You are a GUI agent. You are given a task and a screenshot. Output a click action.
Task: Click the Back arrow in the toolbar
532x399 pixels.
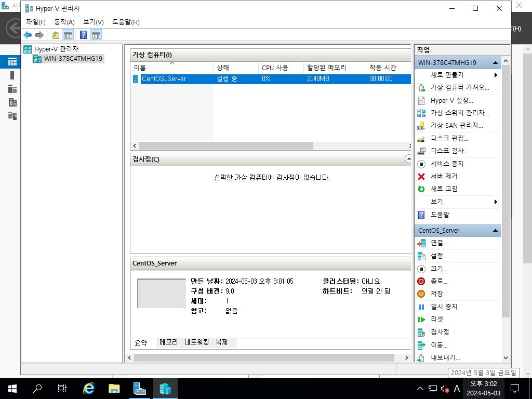click(x=28, y=35)
